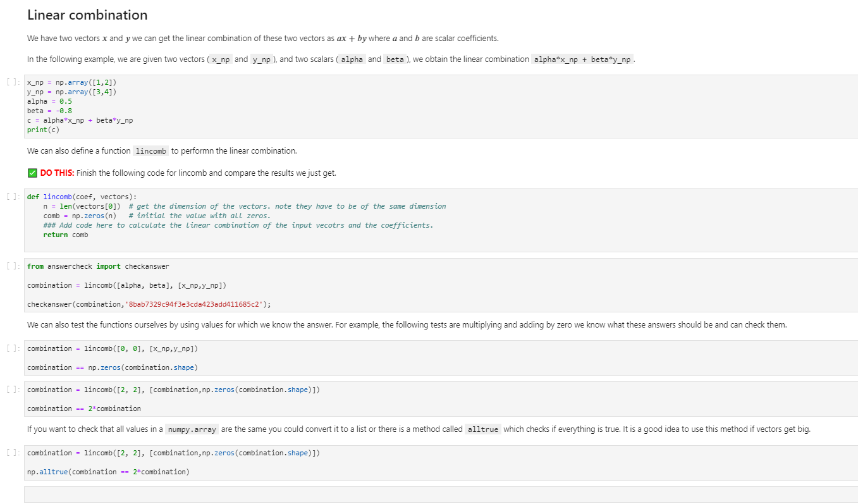Select the lincomb inline code mention
The height and width of the screenshot is (504, 858).
150,151
